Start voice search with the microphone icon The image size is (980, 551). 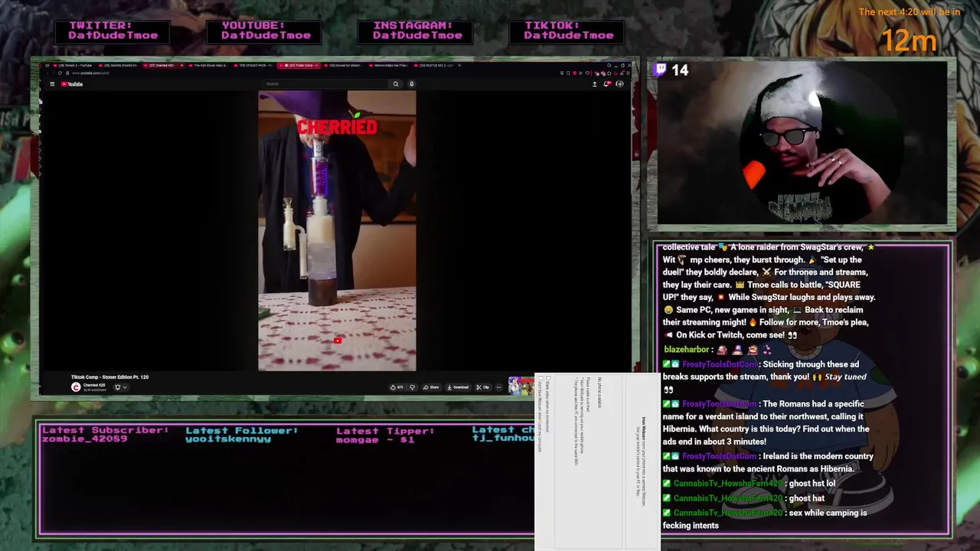pos(411,84)
